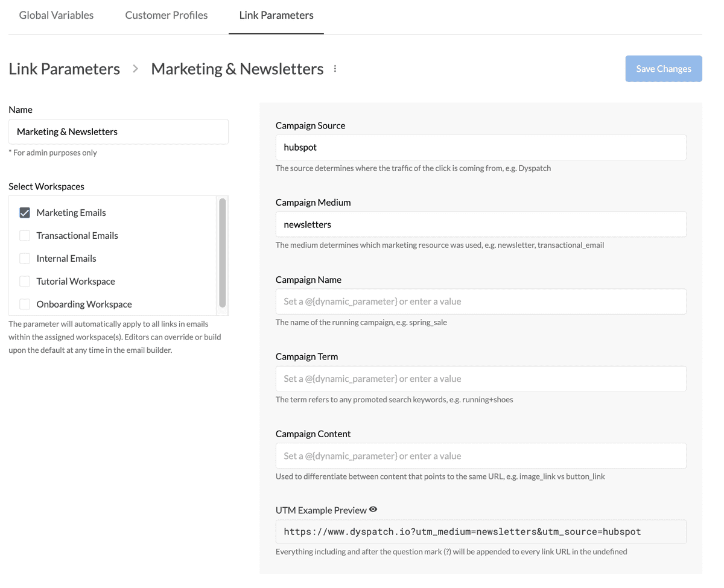
Task: Switch to the Global Variables tab
Action: [56, 16]
